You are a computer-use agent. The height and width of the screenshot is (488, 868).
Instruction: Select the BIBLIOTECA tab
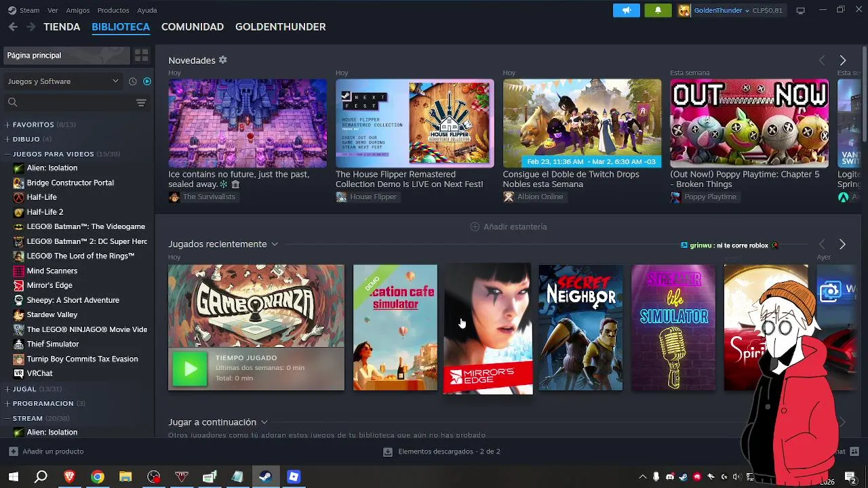pyautogui.click(x=121, y=26)
